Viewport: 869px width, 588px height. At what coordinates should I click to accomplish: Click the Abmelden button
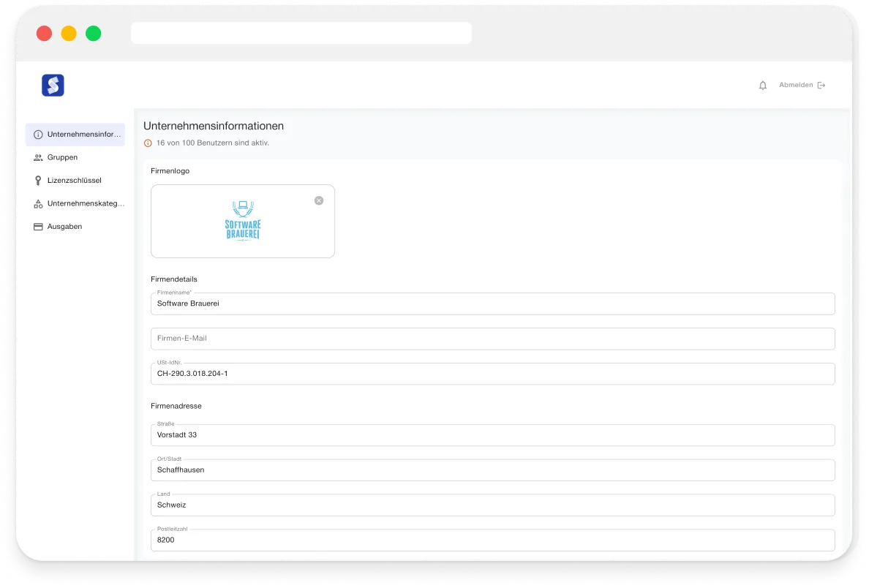click(x=796, y=85)
